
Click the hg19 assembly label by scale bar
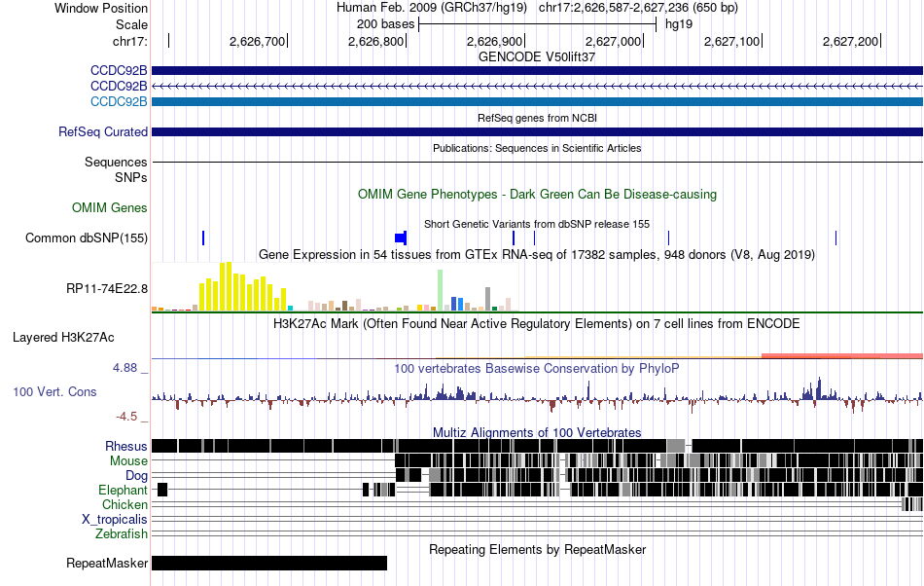[679, 24]
